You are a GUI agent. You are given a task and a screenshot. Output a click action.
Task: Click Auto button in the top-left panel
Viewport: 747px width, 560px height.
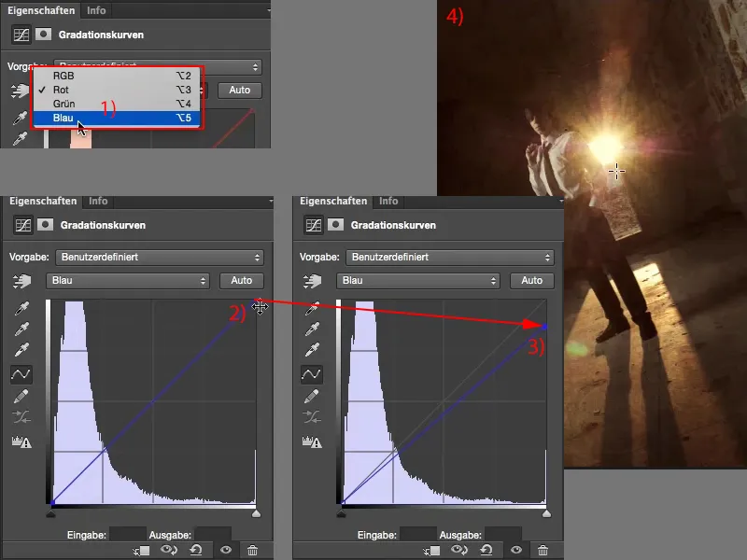coord(240,91)
